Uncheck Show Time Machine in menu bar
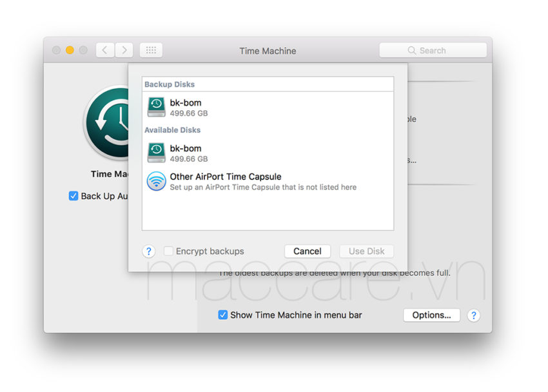 [222, 315]
